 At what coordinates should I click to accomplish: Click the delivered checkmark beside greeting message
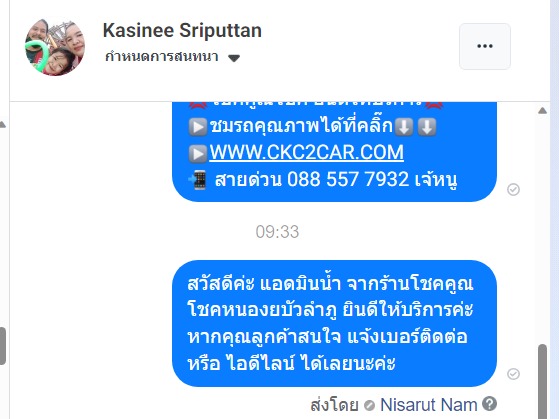tap(513, 374)
